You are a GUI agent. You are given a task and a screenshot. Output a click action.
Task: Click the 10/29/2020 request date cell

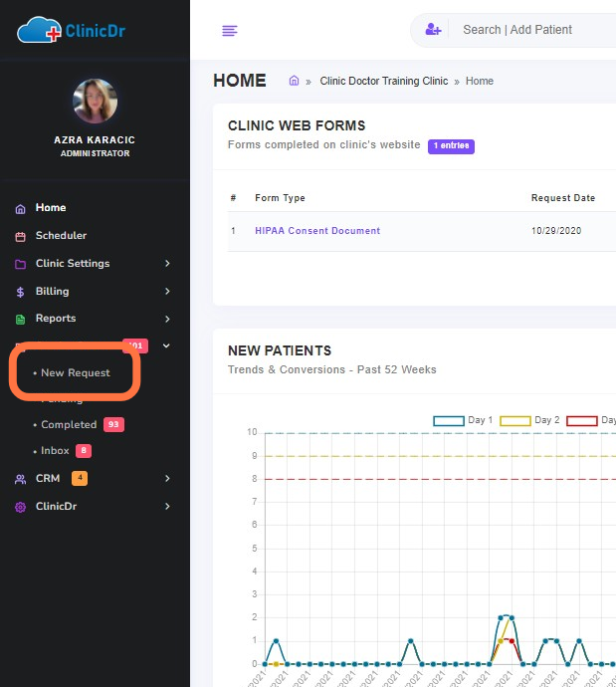556,231
